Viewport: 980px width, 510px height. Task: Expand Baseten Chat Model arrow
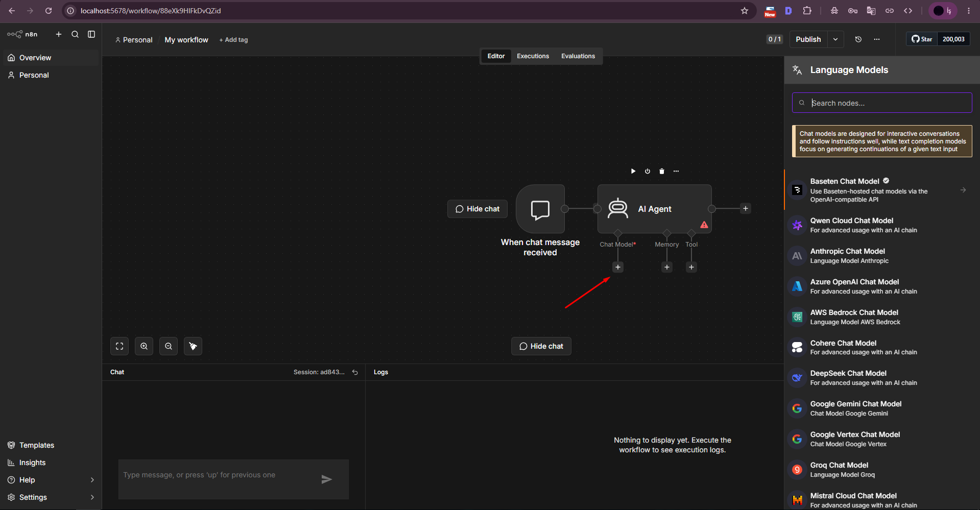click(963, 190)
